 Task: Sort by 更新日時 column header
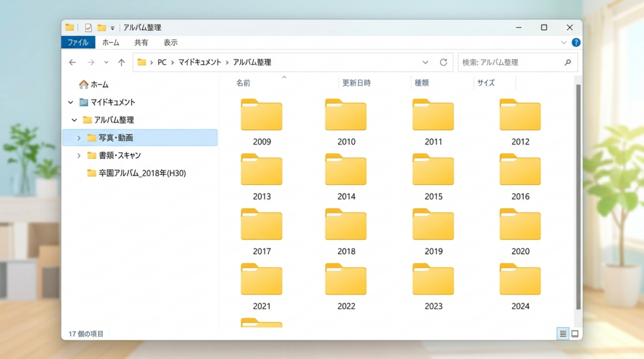tap(357, 83)
